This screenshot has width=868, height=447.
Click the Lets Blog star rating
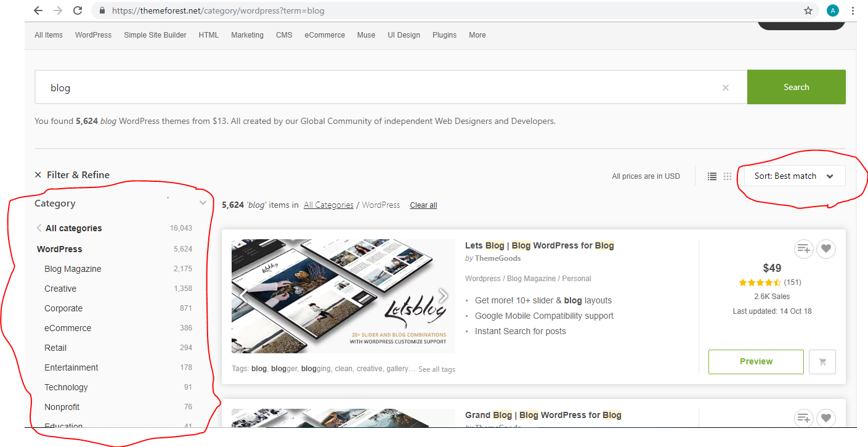pos(760,282)
